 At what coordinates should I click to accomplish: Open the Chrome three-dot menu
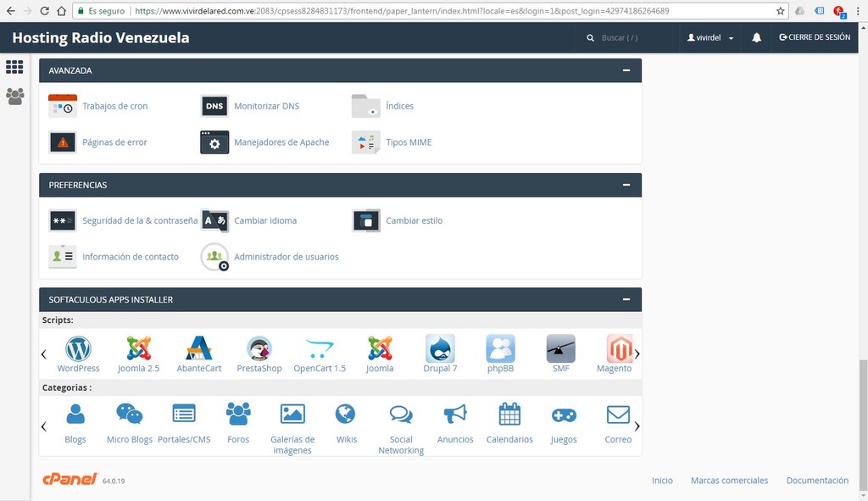coord(858,11)
